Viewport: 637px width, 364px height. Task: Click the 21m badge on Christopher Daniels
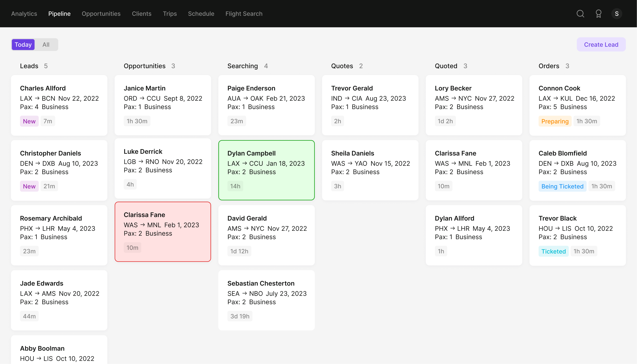click(x=49, y=186)
